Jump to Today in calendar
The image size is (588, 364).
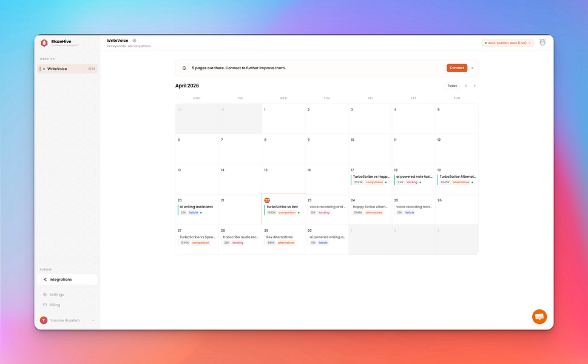[452, 86]
